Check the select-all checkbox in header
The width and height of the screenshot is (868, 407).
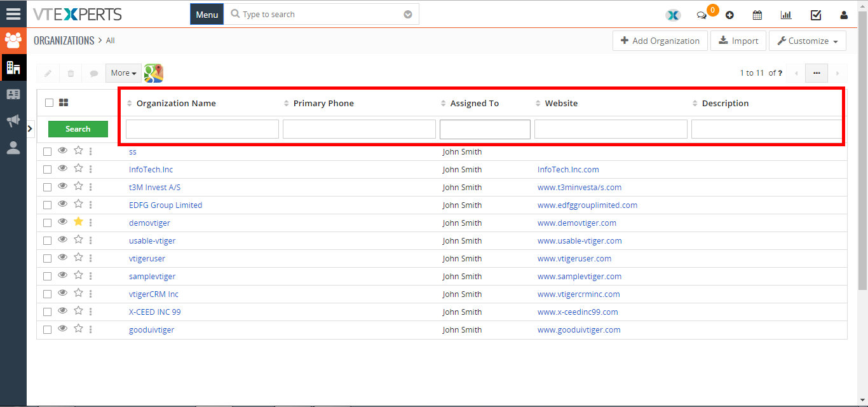pyautogui.click(x=49, y=103)
